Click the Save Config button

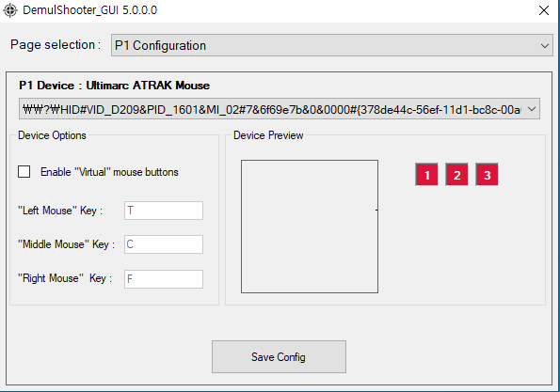pos(279,356)
